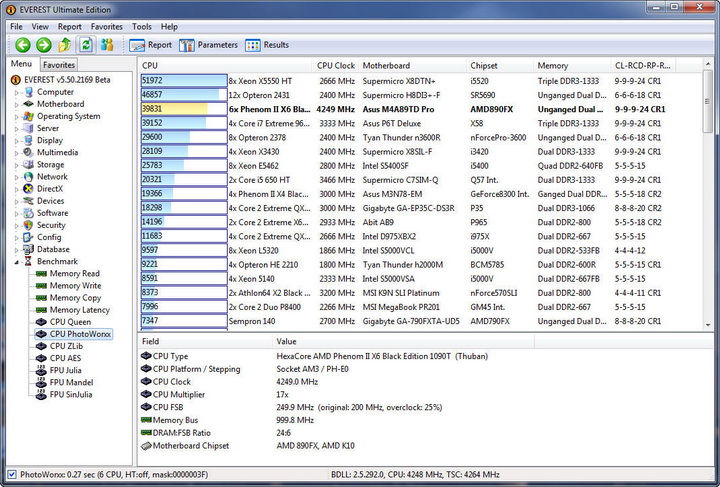The image size is (720, 487).
Task: Click the Memory Latency benchmark icon
Action: click(x=41, y=310)
